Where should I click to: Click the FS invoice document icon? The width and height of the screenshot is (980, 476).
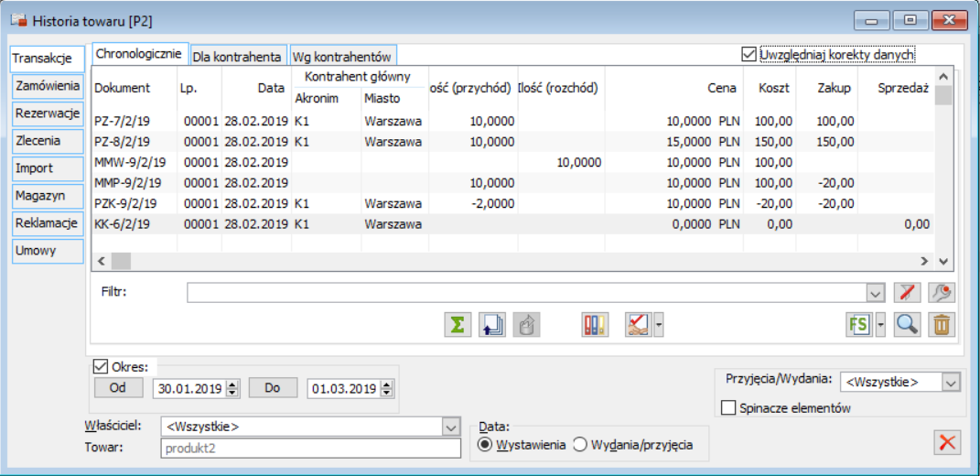[857, 324]
